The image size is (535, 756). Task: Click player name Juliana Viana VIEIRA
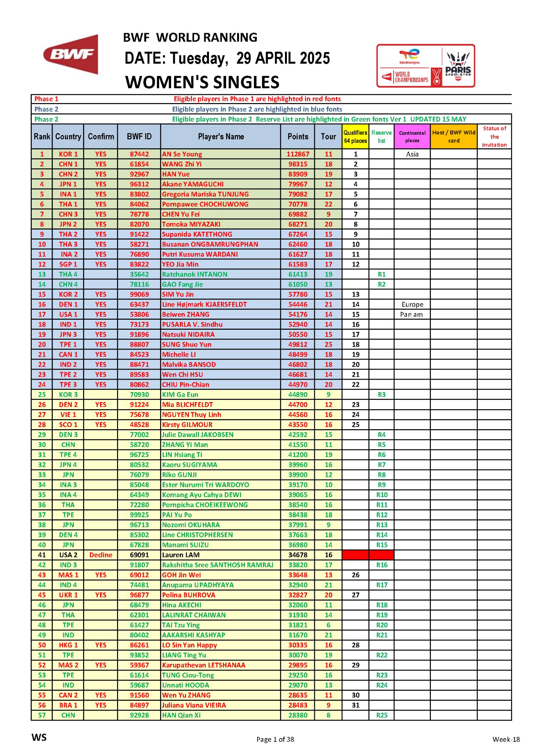pos(194,705)
